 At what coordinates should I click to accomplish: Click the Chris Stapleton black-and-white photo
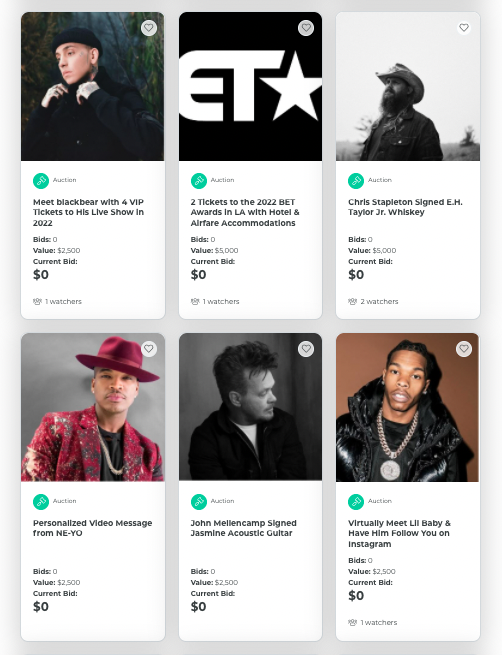(x=408, y=86)
